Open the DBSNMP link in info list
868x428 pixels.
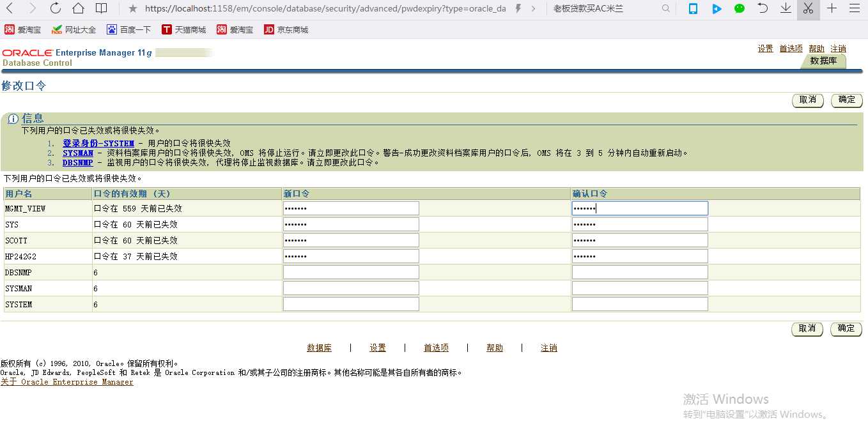[78, 163]
